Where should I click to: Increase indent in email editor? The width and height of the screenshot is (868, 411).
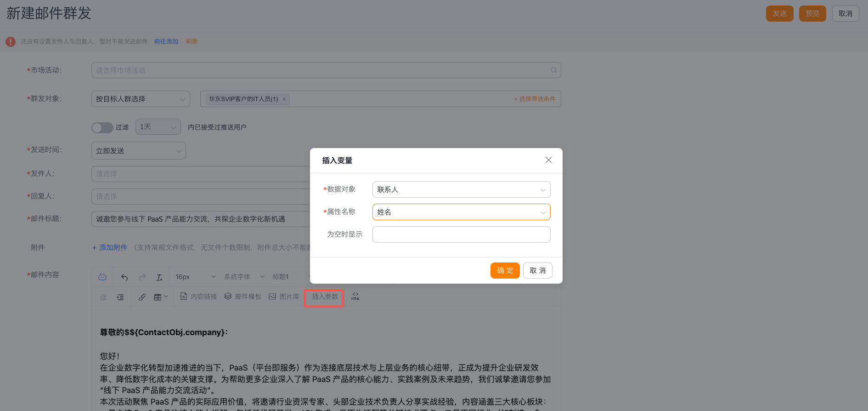point(120,297)
